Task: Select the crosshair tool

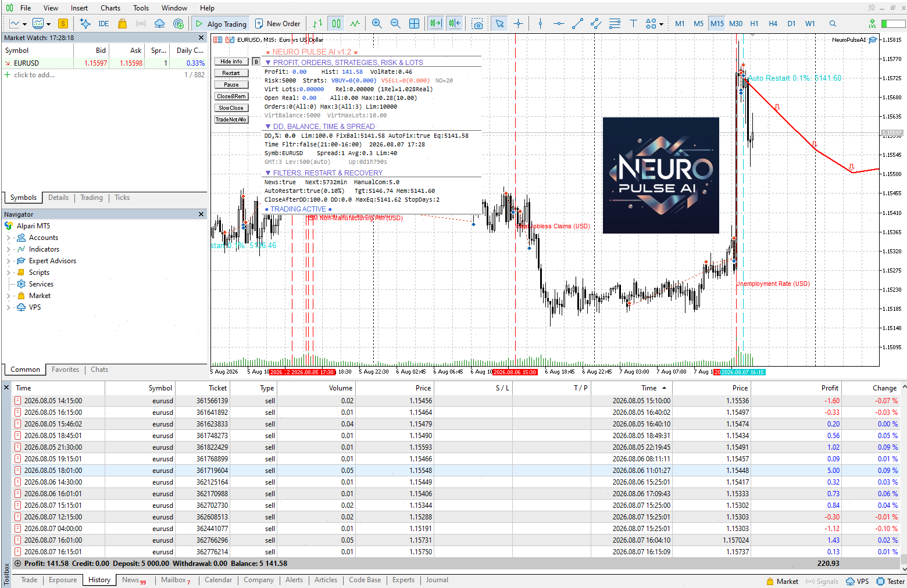Action: click(x=518, y=24)
